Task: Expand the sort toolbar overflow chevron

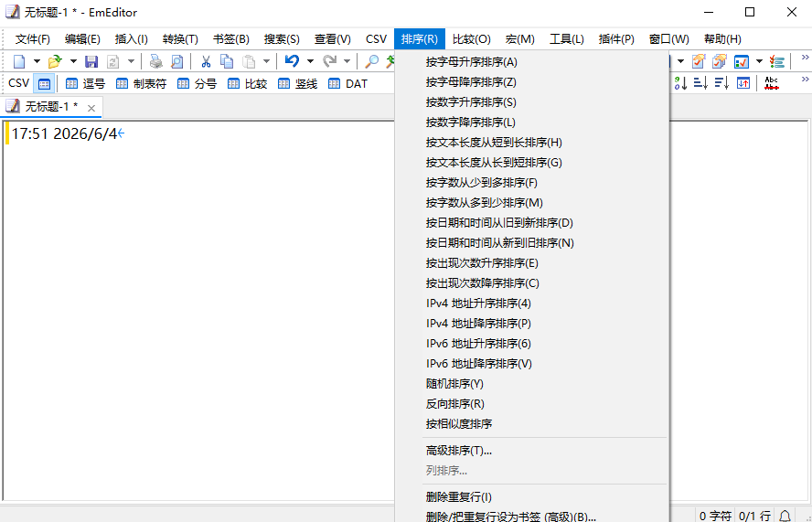Action: pyautogui.click(x=806, y=80)
